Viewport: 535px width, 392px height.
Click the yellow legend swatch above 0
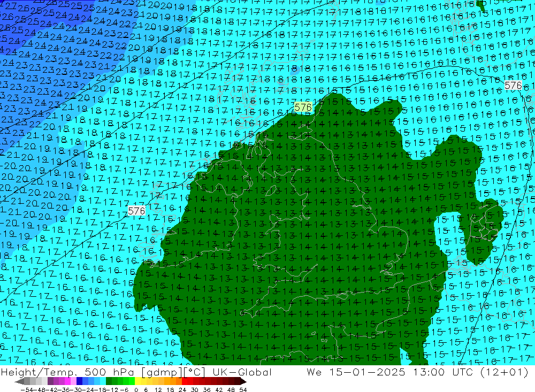138,381
